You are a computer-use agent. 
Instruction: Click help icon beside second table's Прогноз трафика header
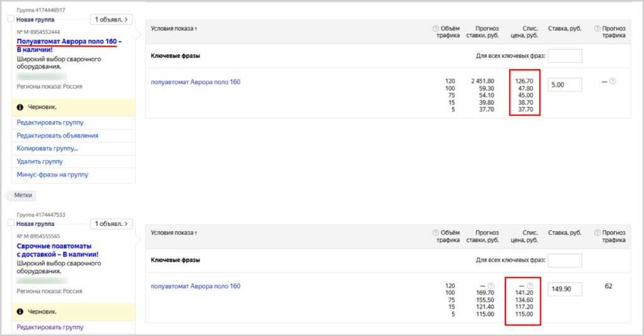pos(596,232)
